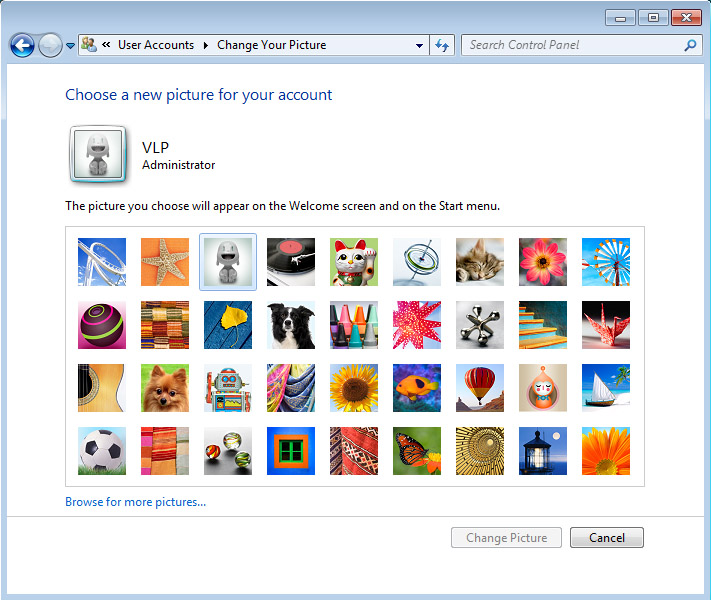Viewport: 711px width, 600px height.
Task: Select the metal jacks picture
Action: [x=480, y=325]
